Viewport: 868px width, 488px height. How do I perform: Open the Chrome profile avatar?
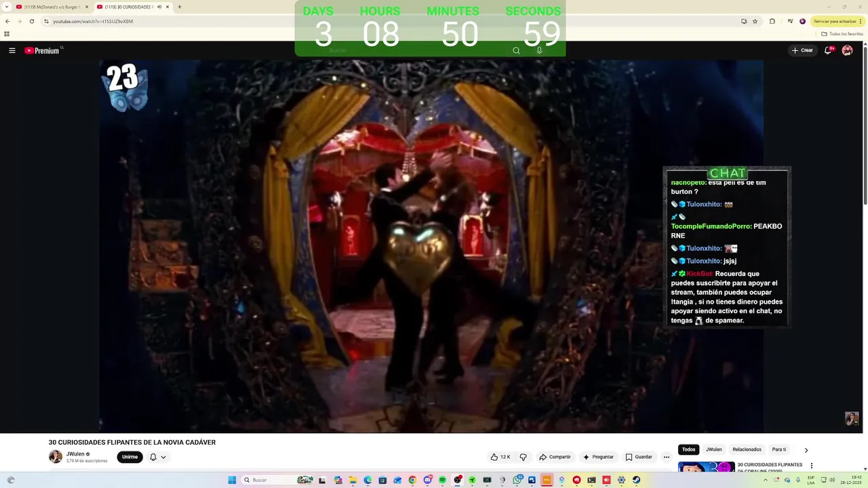(802, 21)
